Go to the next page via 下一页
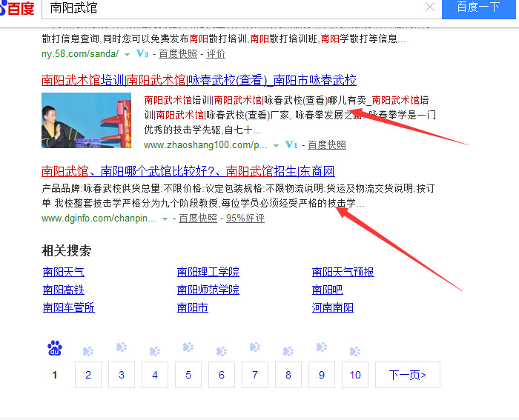 pos(407,375)
